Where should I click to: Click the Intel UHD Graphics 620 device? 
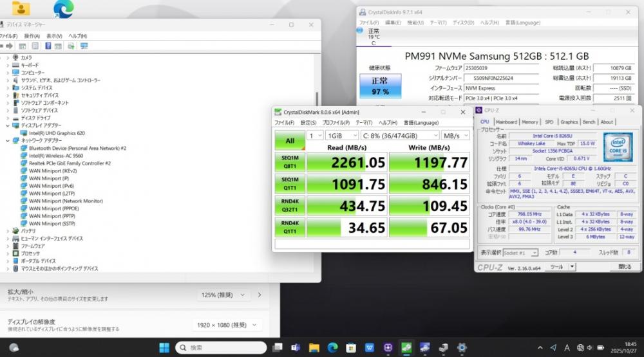pyautogui.click(x=57, y=133)
